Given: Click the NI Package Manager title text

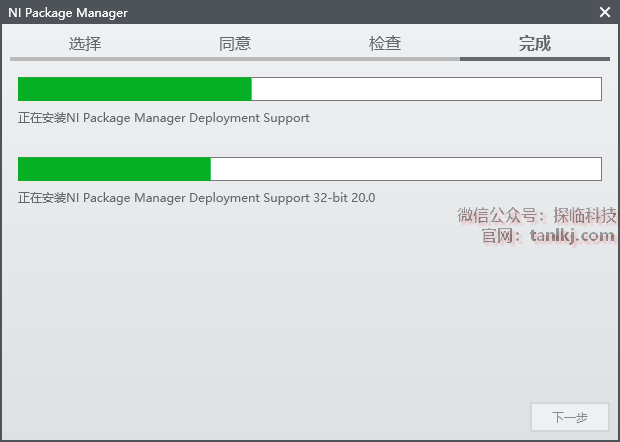Looking at the screenshot, I should point(68,12).
